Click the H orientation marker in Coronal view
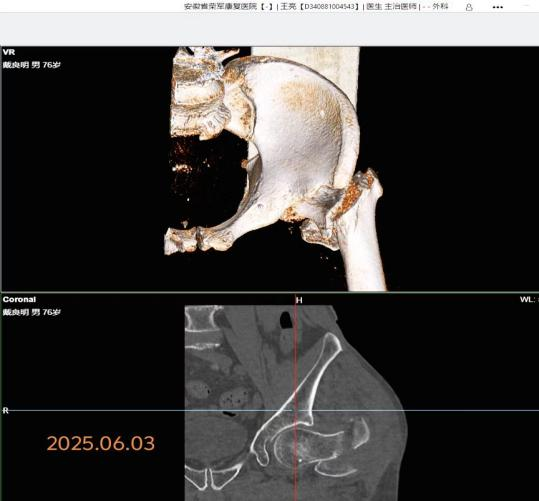 click(299, 301)
